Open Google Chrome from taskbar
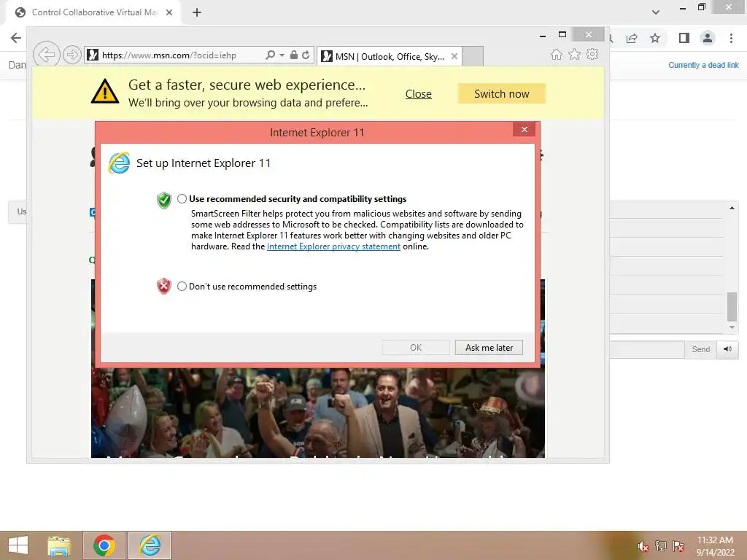The width and height of the screenshot is (747, 560). click(x=104, y=545)
